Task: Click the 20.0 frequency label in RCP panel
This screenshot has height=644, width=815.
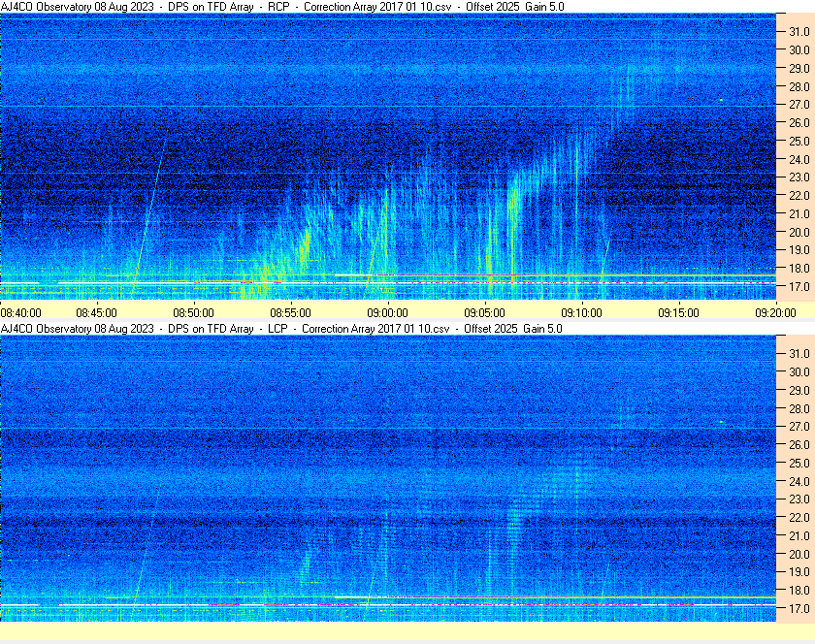Action: coord(799,233)
